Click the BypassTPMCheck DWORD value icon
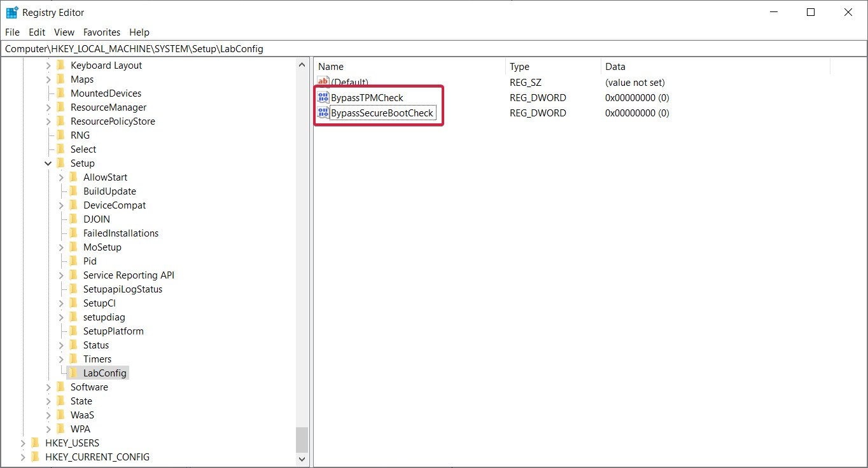 (323, 98)
